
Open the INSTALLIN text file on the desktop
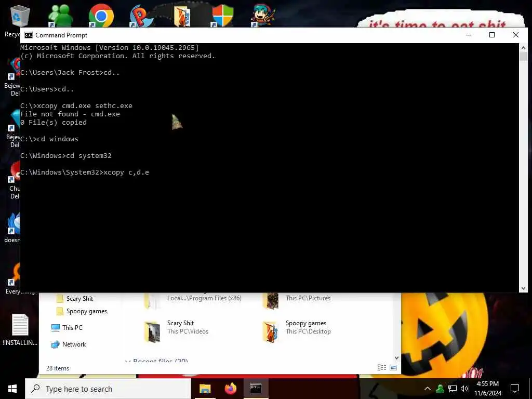coord(20,330)
